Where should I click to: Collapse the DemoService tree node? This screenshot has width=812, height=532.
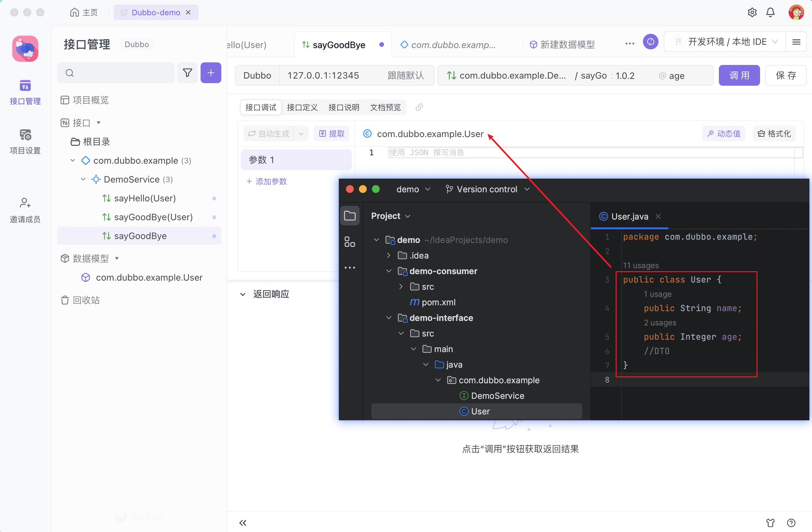tap(83, 179)
